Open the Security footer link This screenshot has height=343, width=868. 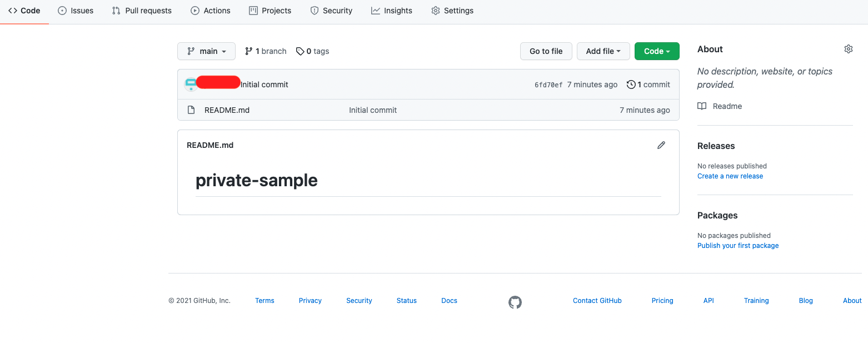[359, 301]
